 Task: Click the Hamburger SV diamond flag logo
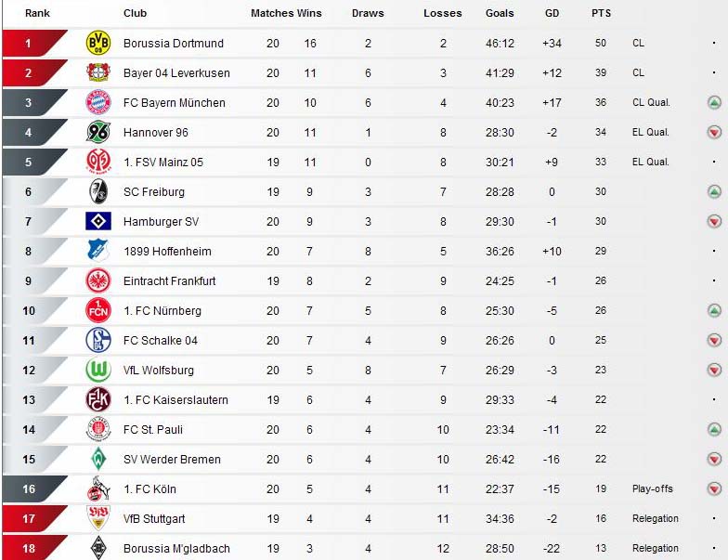(98, 221)
